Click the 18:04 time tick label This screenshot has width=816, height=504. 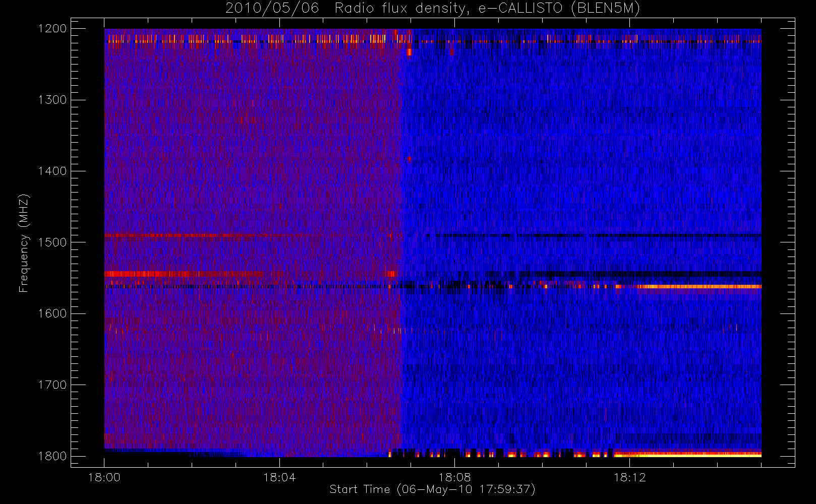point(279,477)
